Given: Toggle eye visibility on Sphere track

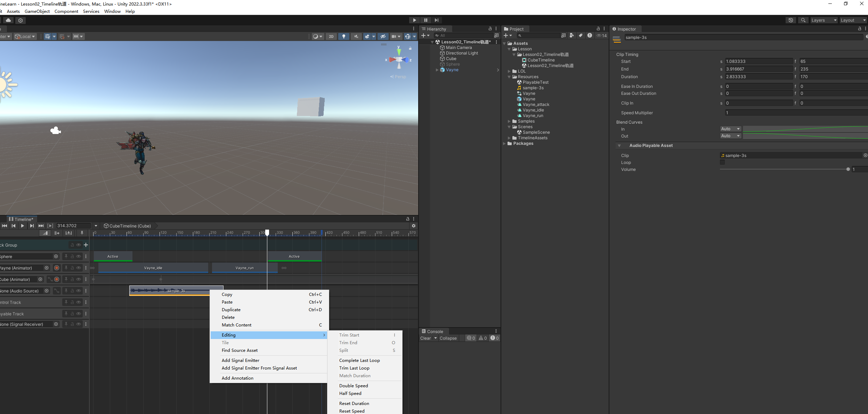Looking at the screenshot, I should click(x=79, y=256).
